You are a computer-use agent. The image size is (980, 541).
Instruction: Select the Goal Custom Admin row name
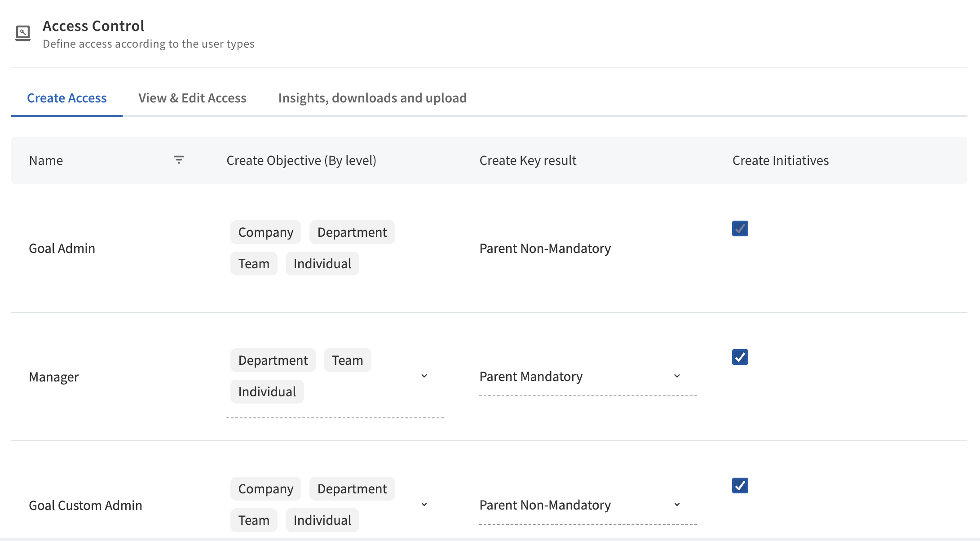[x=85, y=506]
